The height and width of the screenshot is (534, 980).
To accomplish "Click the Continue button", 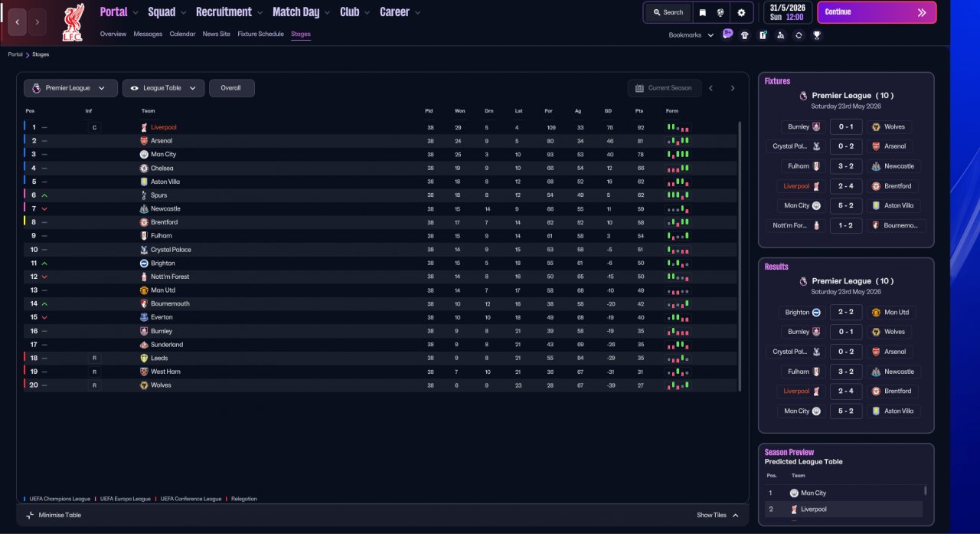I will pos(877,12).
